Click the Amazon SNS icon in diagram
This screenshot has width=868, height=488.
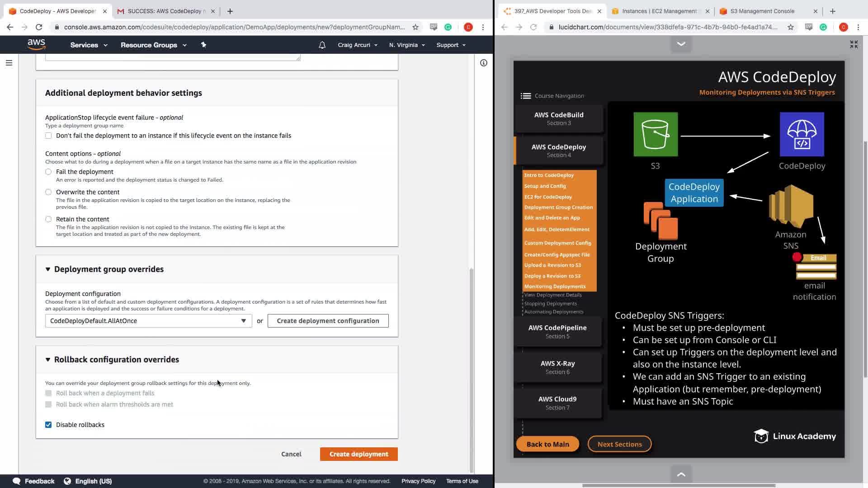pos(791,206)
